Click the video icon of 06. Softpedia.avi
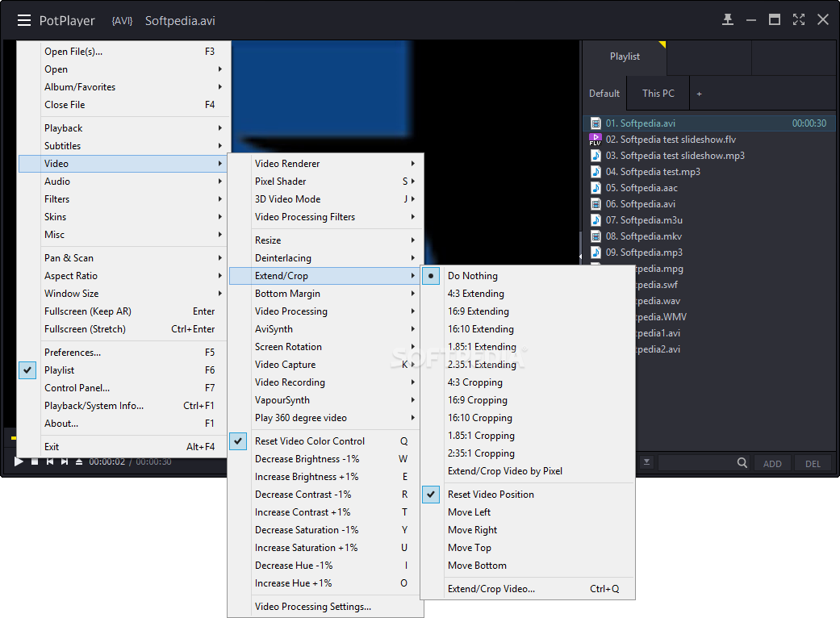Screen dimensions: 840x618 (x=596, y=203)
